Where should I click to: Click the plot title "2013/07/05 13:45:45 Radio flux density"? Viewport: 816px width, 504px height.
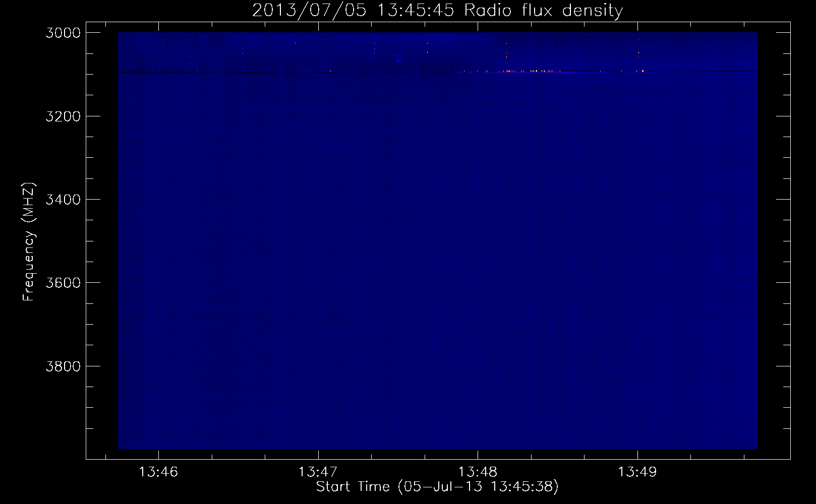click(x=437, y=10)
